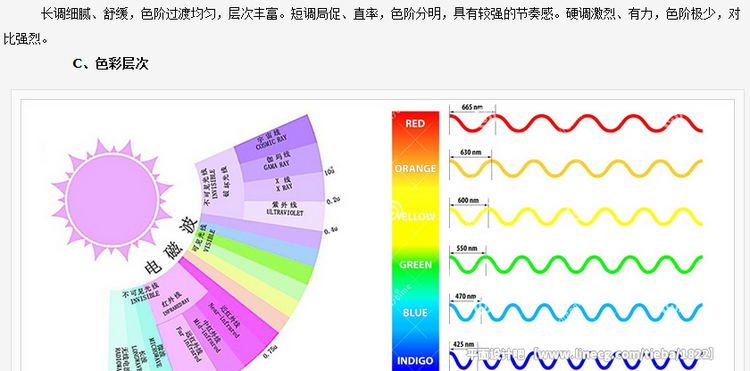
Task: Click the yellow sine wave line
Action: [576, 217]
